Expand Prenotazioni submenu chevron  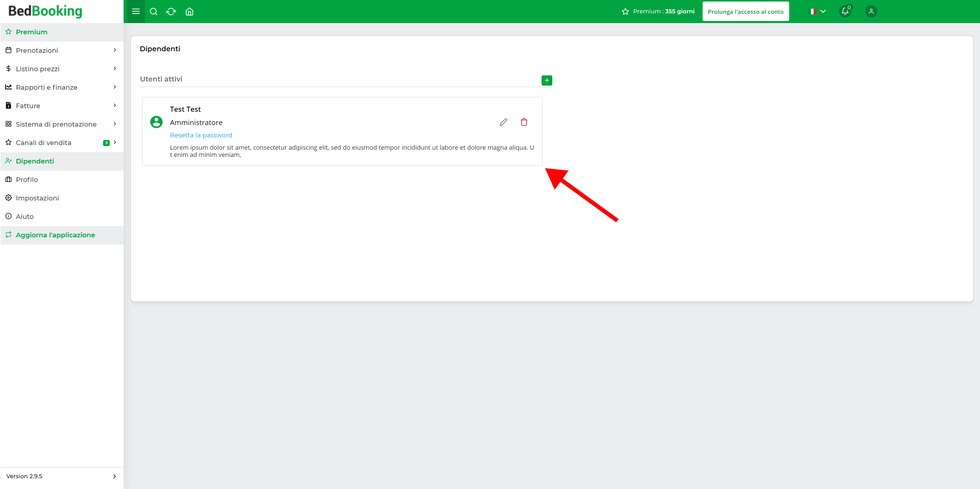click(115, 50)
